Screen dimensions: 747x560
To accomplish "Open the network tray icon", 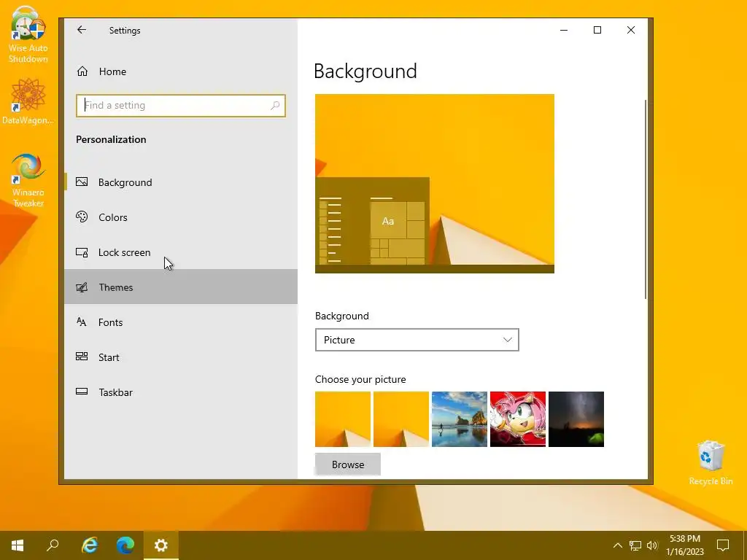I will pos(635,545).
